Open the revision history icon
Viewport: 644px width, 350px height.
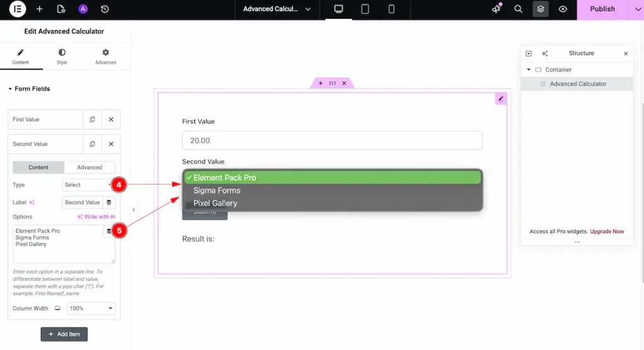click(x=105, y=9)
